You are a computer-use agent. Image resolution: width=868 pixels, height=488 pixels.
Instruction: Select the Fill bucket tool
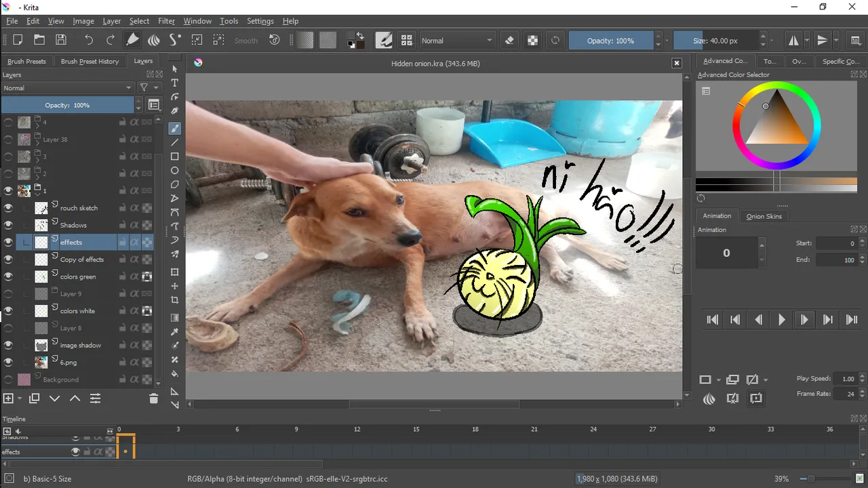(x=174, y=374)
